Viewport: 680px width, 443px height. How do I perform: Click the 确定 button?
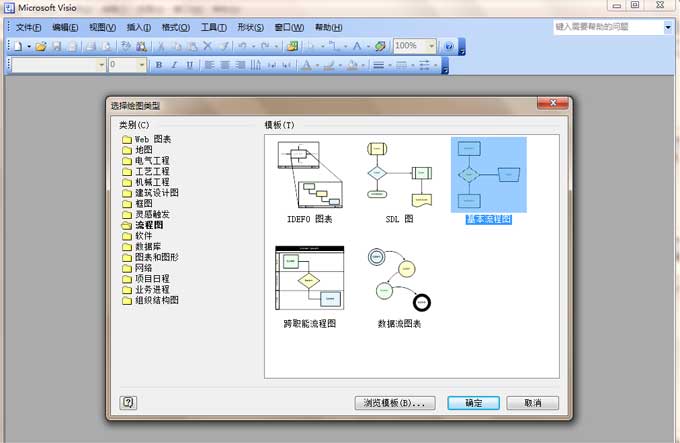(473, 403)
